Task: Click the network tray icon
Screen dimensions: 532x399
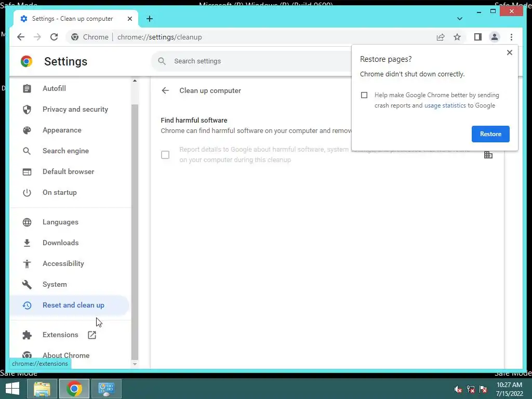Action: tap(471, 389)
